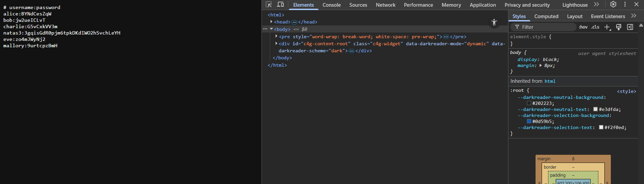This screenshot has height=184, width=644.
Task: Click the paintbrush rendering emulations icon
Action: [x=618, y=27]
